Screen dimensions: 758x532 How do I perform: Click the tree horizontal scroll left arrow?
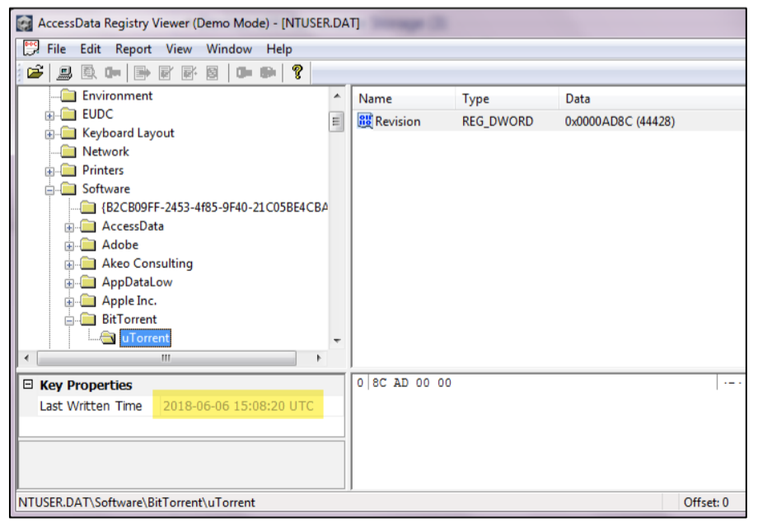[x=26, y=358]
